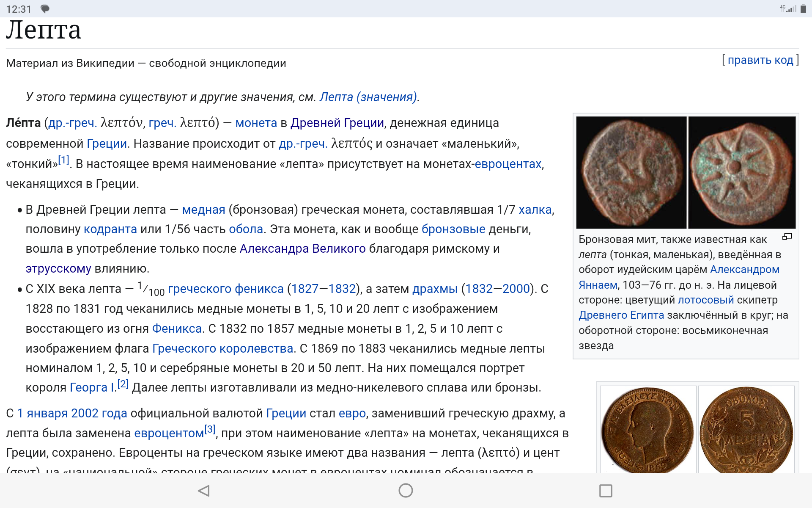
Task: Open 'Лепта (значения)' disambiguation link
Action: click(368, 97)
